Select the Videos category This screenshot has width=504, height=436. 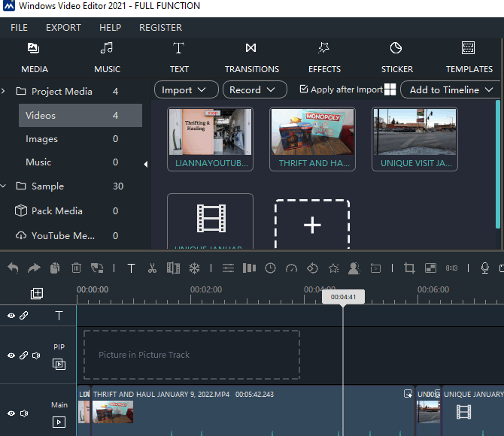[x=80, y=115]
